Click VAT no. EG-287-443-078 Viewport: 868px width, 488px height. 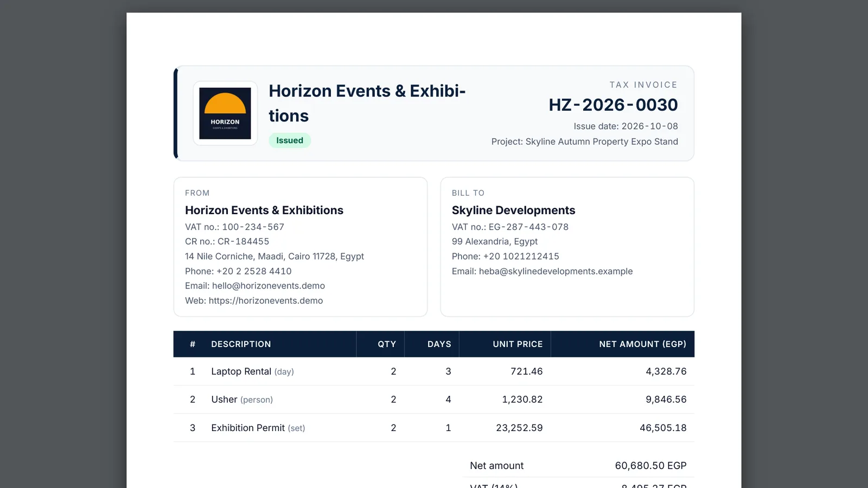[510, 227]
